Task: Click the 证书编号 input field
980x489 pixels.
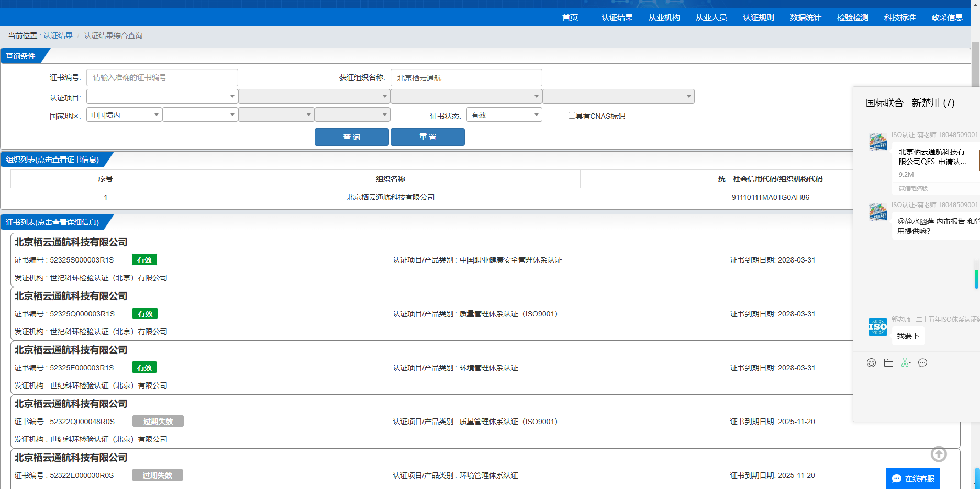Action: (162, 77)
